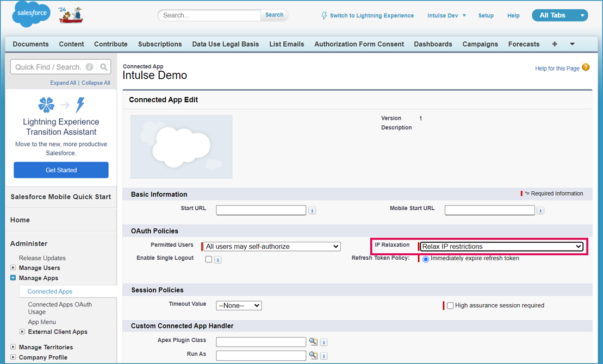Image resolution: width=603 pixels, height=364 pixels.
Task: Open App Menu in sidebar
Action: coord(42,322)
